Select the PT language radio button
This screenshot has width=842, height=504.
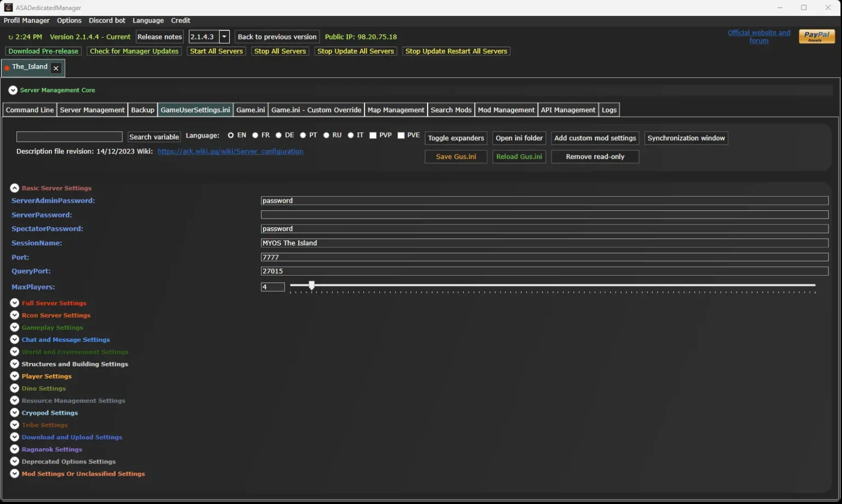pyautogui.click(x=303, y=135)
